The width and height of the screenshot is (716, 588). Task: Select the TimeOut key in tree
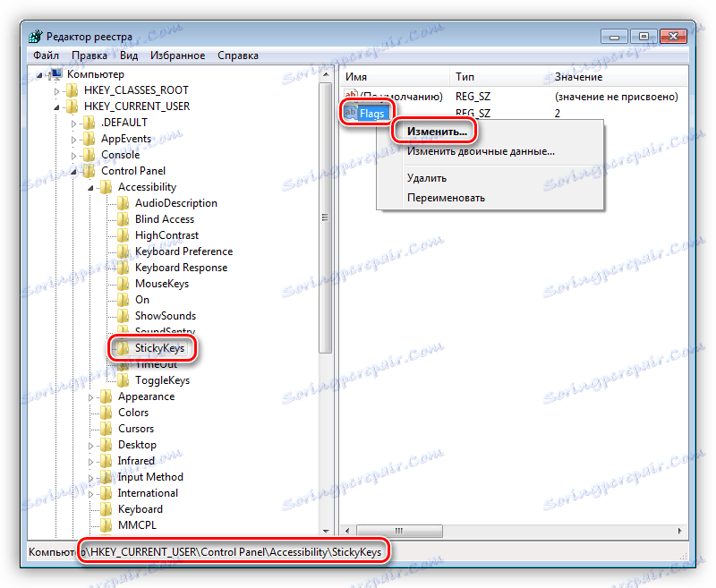pyautogui.click(x=156, y=364)
